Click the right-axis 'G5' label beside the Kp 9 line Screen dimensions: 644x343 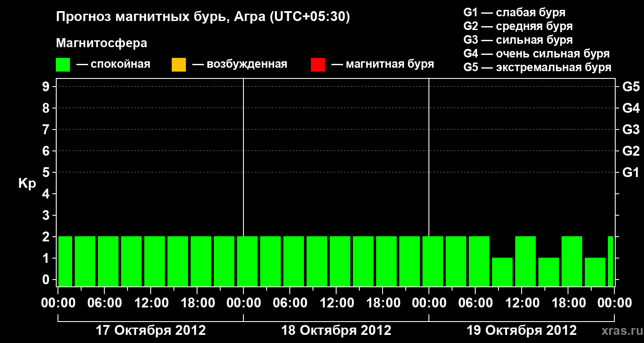click(x=631, y=87)
